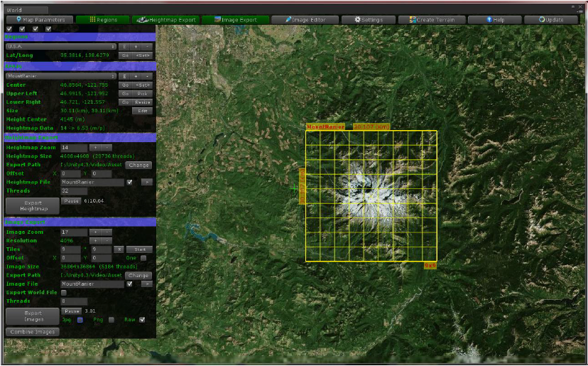The height and width of the screenshot is (366, 588).
Task: Add an area with plus beside MountRanier
Action: coord(136,76)
